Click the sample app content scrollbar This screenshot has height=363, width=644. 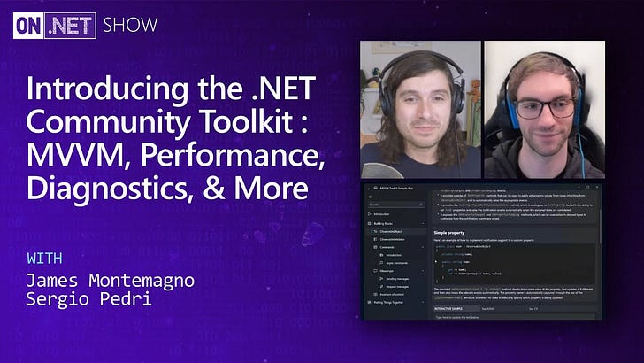coord(600,226)
